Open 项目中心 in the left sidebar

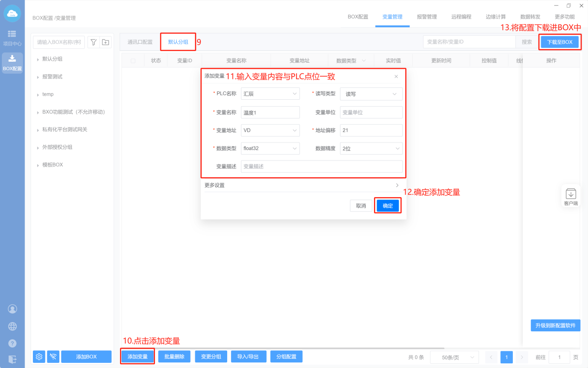(x=12, y=38)
